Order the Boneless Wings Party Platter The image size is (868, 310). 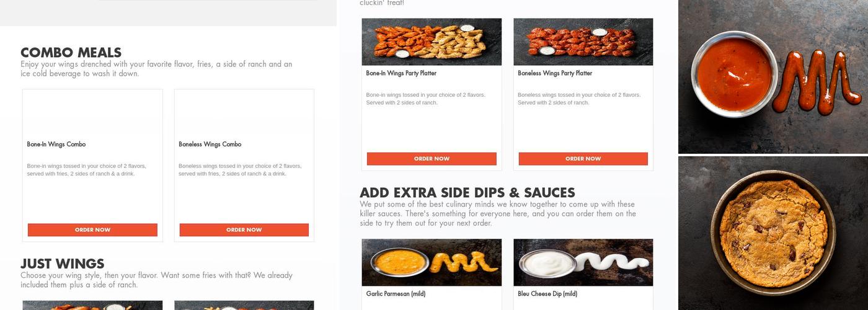(x=583, y=159)
